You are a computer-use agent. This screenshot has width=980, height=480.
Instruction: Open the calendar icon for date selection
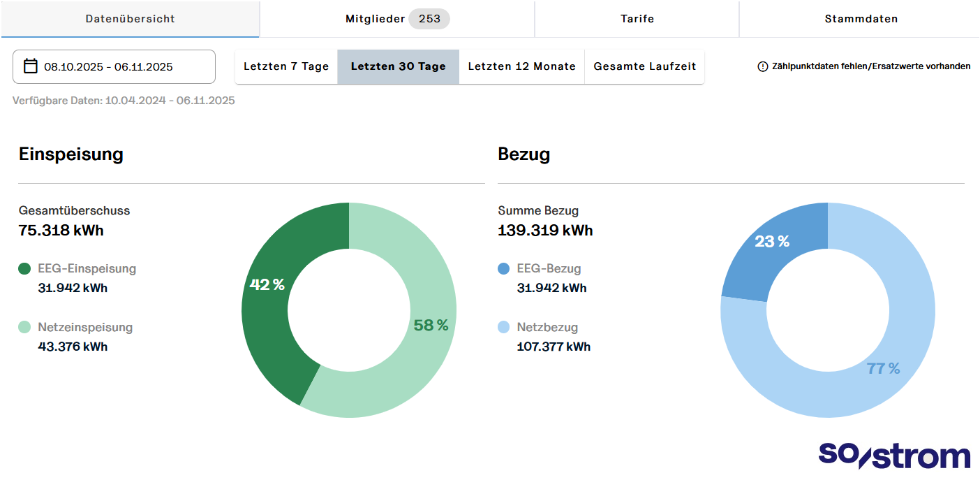[x=29, y=66]
